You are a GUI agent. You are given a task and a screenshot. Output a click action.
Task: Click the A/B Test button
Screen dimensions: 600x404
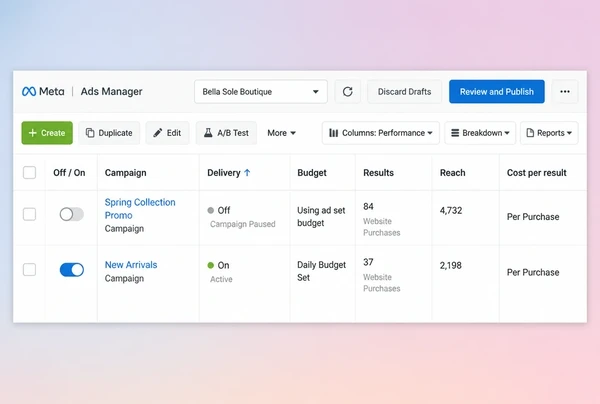pos(226,133)
